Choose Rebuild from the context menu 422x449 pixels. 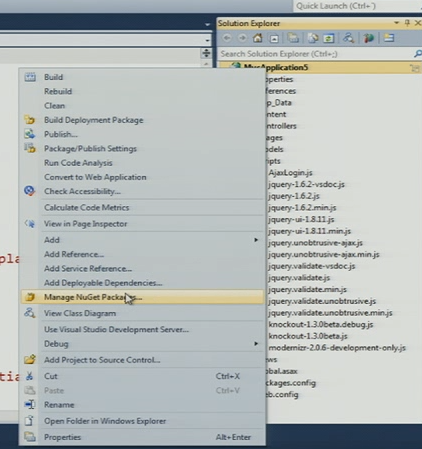(58, 91)
